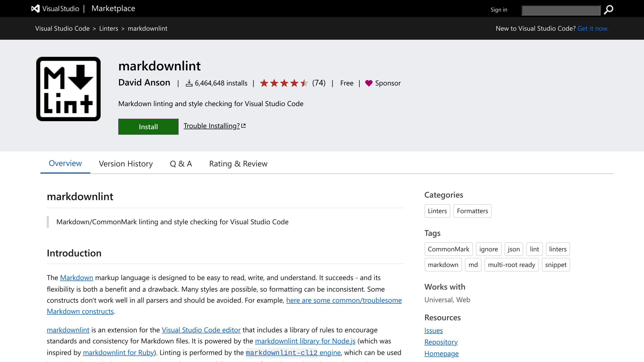
Task: Click the Visual Studio logo icon
Action: (x=35, y=9)
